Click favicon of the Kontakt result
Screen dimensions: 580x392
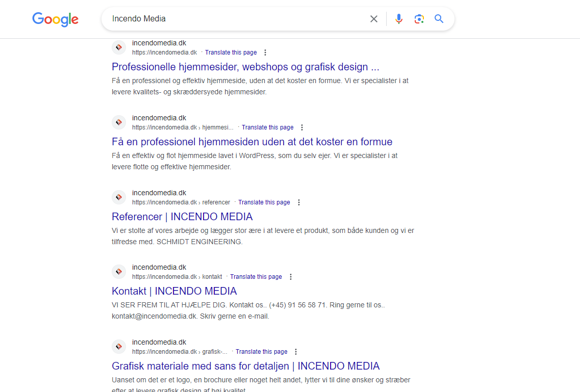tap(119, 272)
